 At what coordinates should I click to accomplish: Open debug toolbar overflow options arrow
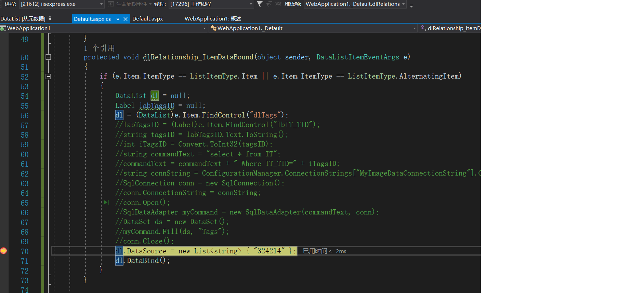(411, 5)
